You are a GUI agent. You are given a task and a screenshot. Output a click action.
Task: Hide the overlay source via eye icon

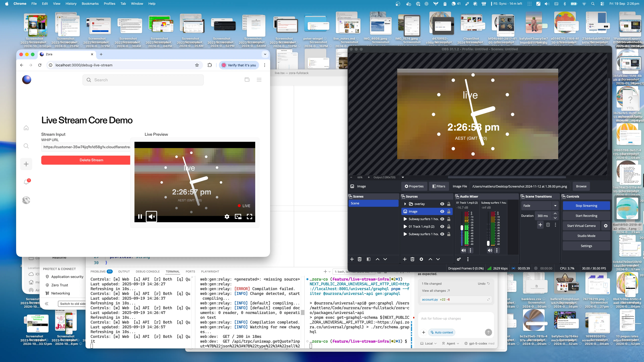coord(442,204)
